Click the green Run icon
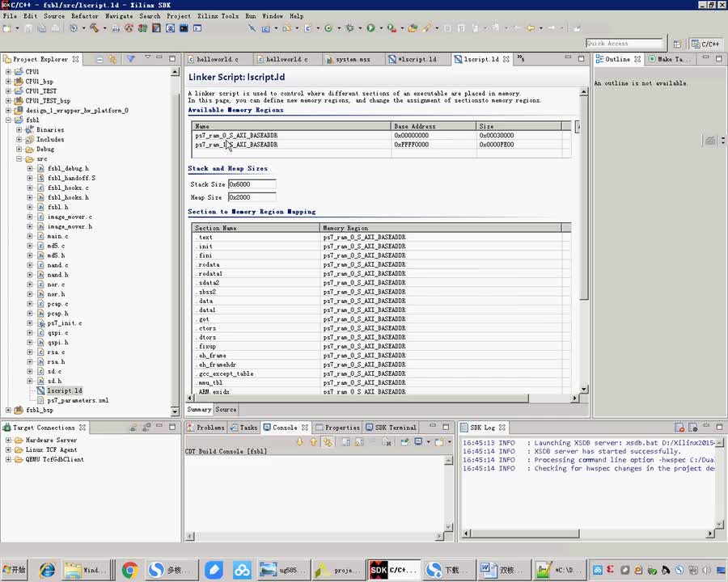The image size is (728, 582). pos(370,28)
